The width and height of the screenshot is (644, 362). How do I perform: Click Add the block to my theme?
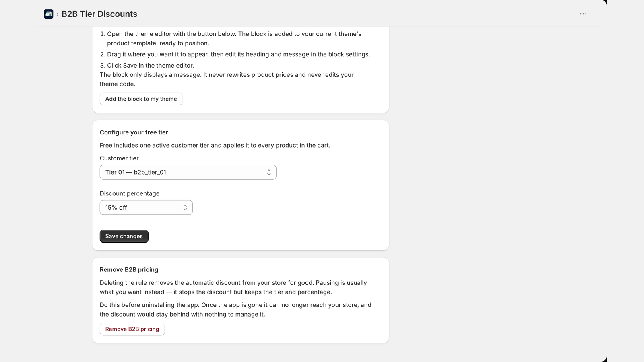[141, 99]
